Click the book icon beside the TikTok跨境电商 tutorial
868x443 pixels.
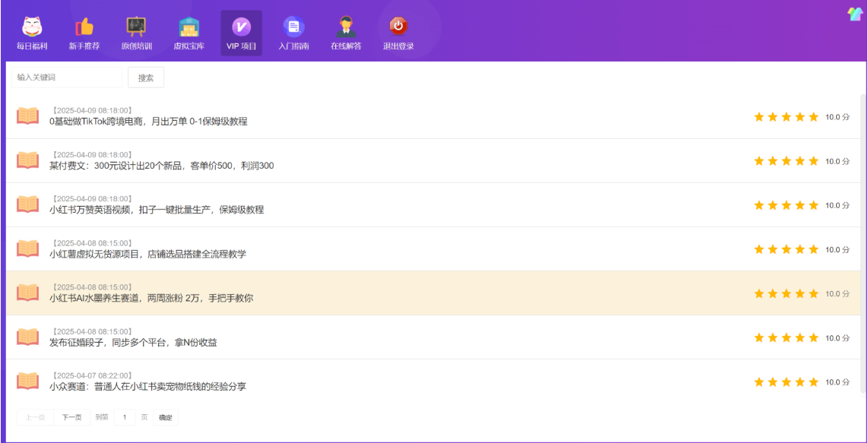(28, 116)
